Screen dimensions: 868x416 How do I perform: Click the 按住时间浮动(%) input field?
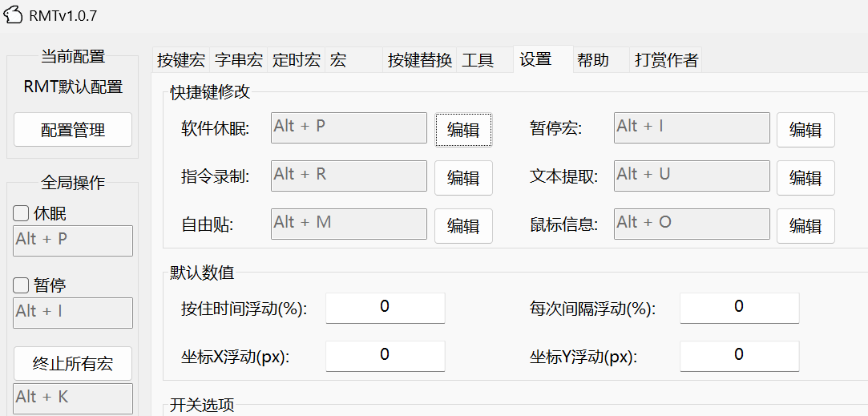coord(385,308)
